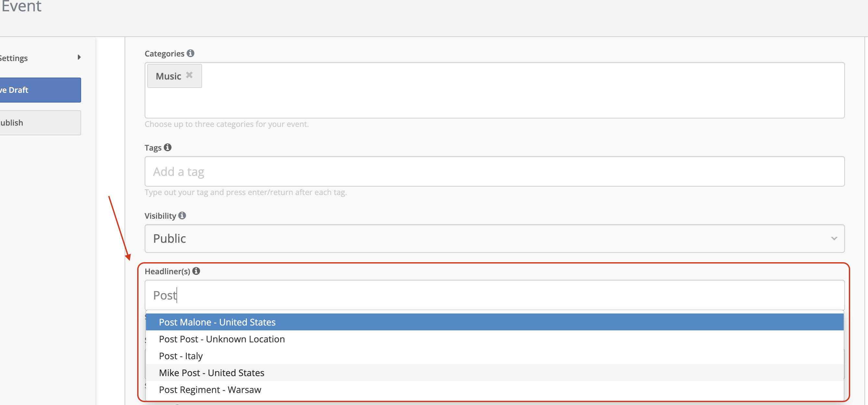Image resolution: width=868 pixels, height=405 pixels.
Task: Remove the Music category tag
Action: (x=189, y=75)
